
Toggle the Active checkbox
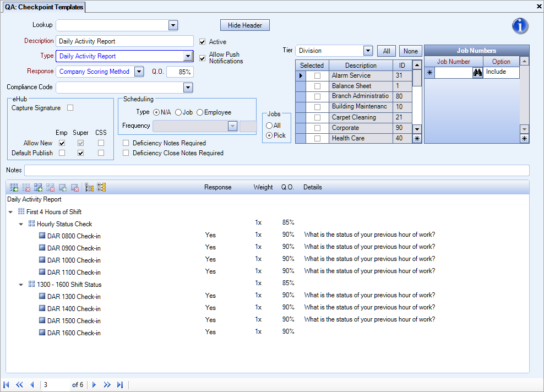click(x=203, y=41)
